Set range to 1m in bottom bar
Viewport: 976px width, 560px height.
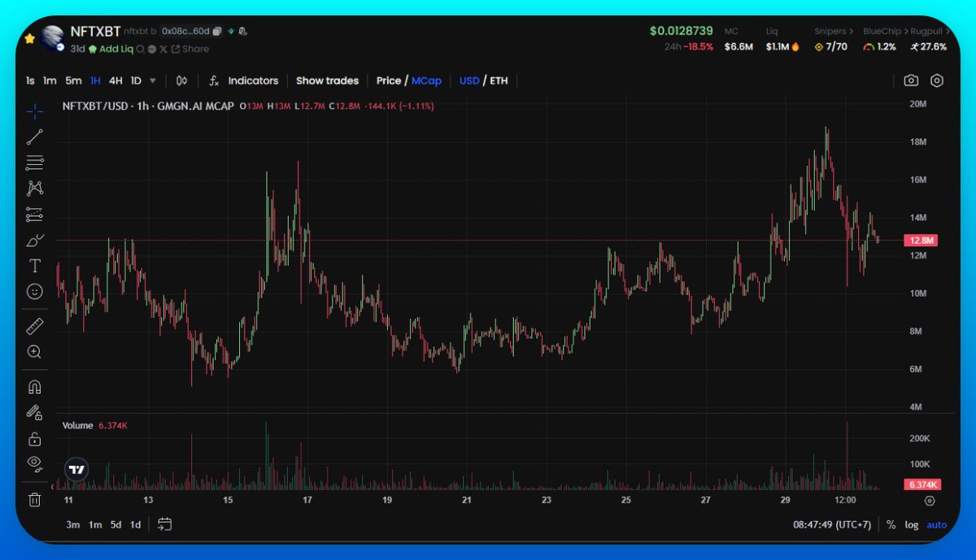click(x=95, y=524)
